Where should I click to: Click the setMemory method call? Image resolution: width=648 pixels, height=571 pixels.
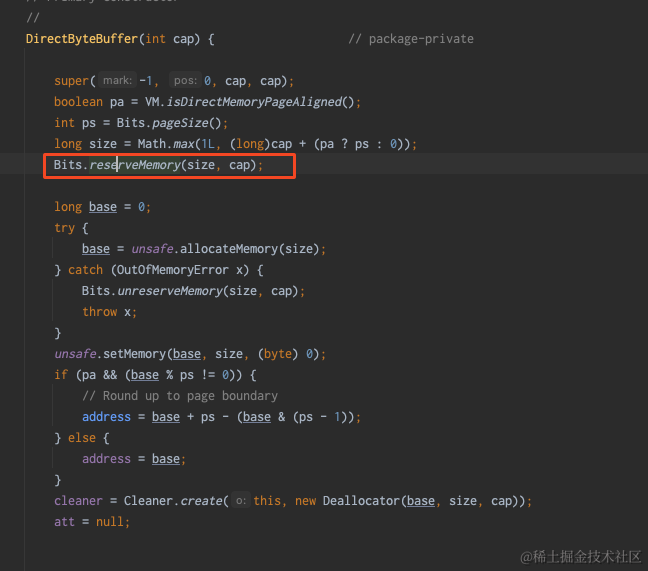pos(134,354)
